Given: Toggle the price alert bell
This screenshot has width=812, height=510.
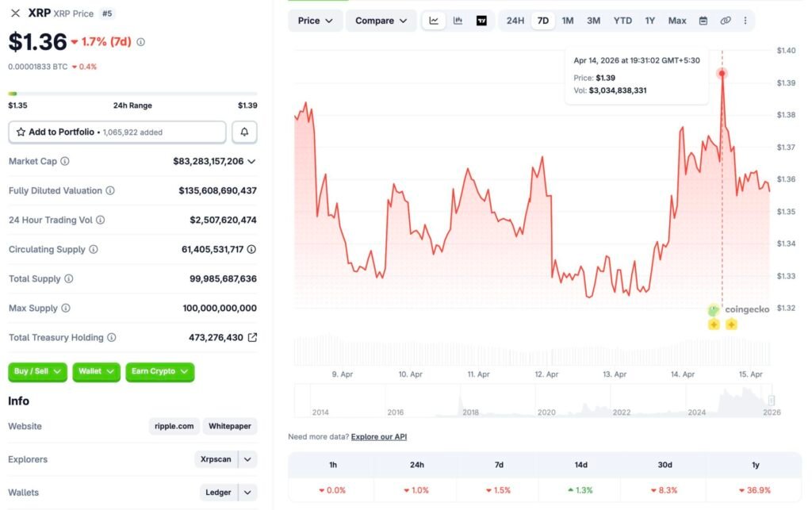Looking at the screenshot, I should 244,132.
